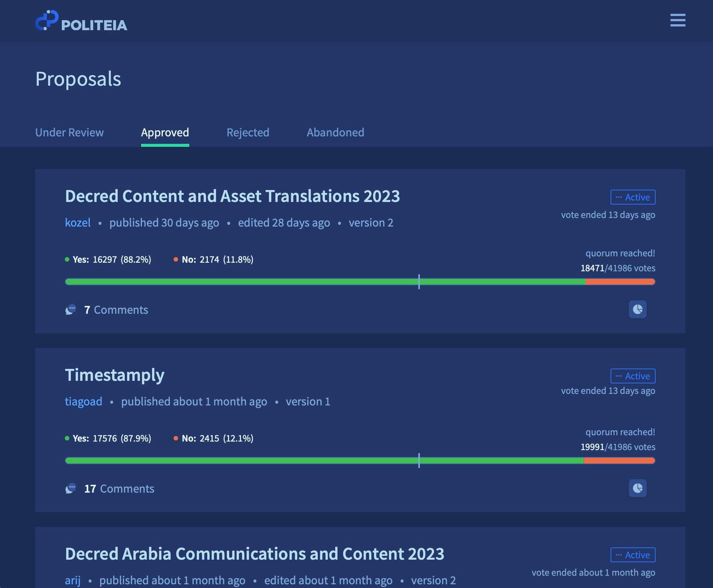
Task: Click "version 2" on arij's proposal
Action: pyautogui.click(x=434, y=580)
